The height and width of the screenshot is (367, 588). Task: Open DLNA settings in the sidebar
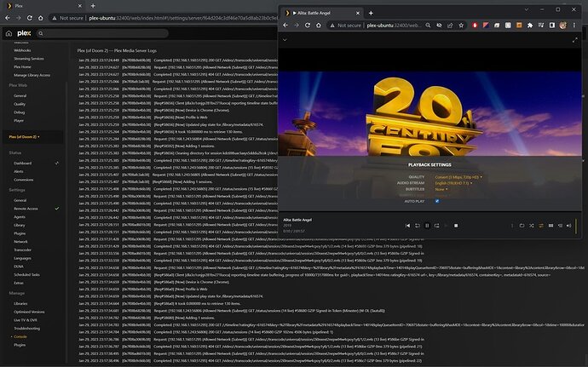[19, 267]
